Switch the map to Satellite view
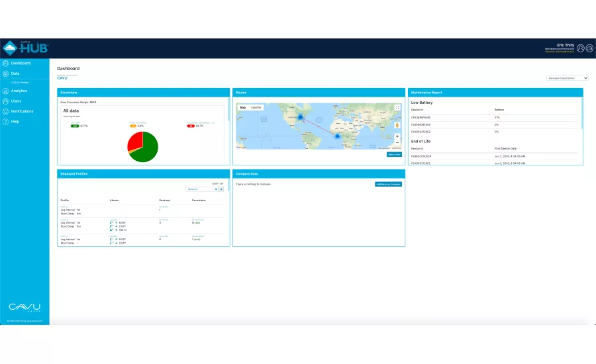 click(x=256, y=107)
